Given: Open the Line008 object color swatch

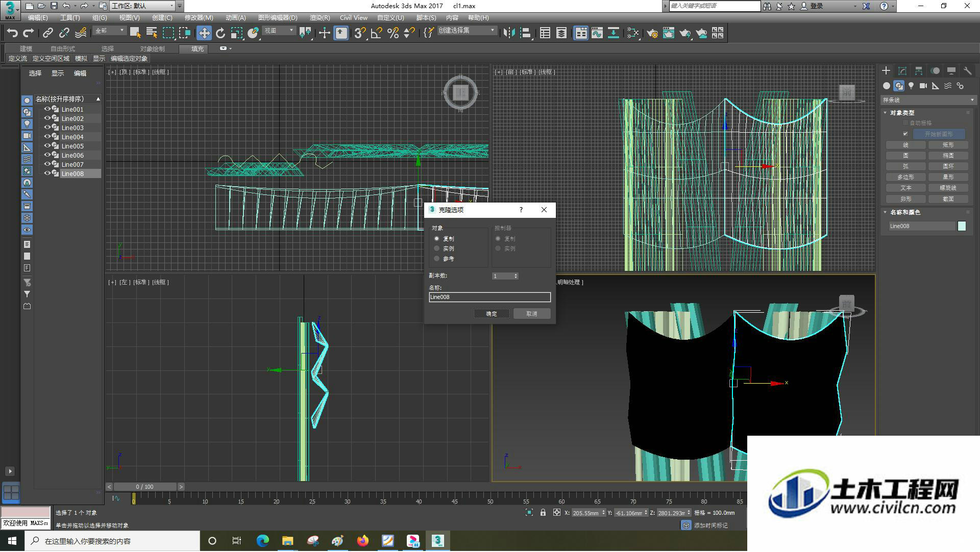Looking at the screenshot, I should coord(962,226).
